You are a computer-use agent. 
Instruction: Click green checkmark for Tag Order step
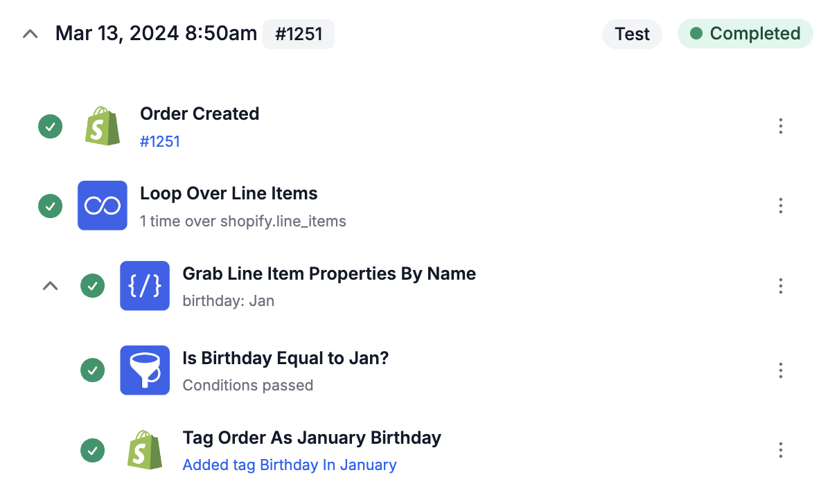(x=93, y=451)
